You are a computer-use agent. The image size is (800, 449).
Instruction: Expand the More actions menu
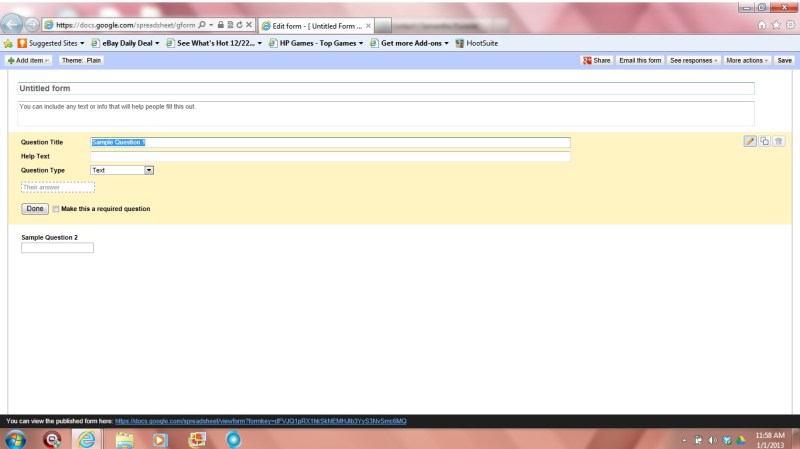(x=746, y=61)
